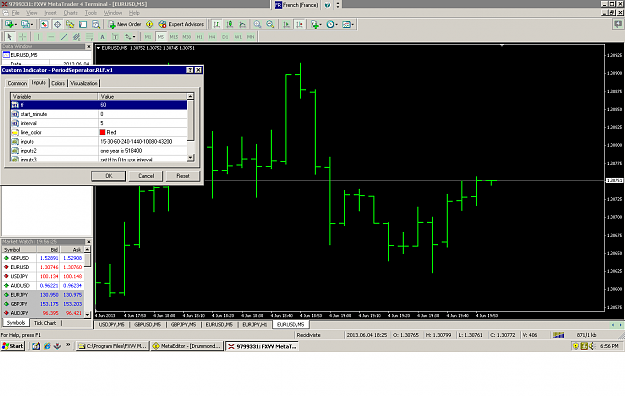Viewport: 625px width, 396px height.
Task: Switch to MetaEditor taskbar window
Action: pyautogui.click(x=187, y=346)
